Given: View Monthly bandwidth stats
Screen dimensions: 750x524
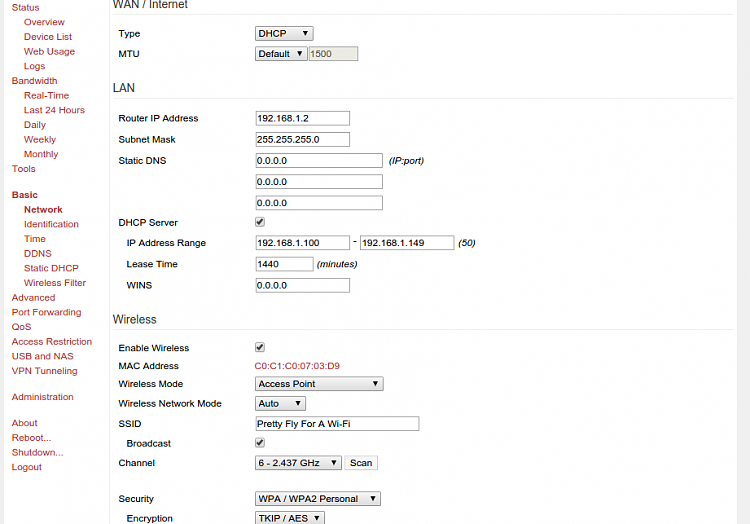Looking at the screenshot, I should click(x=41, y=154).
